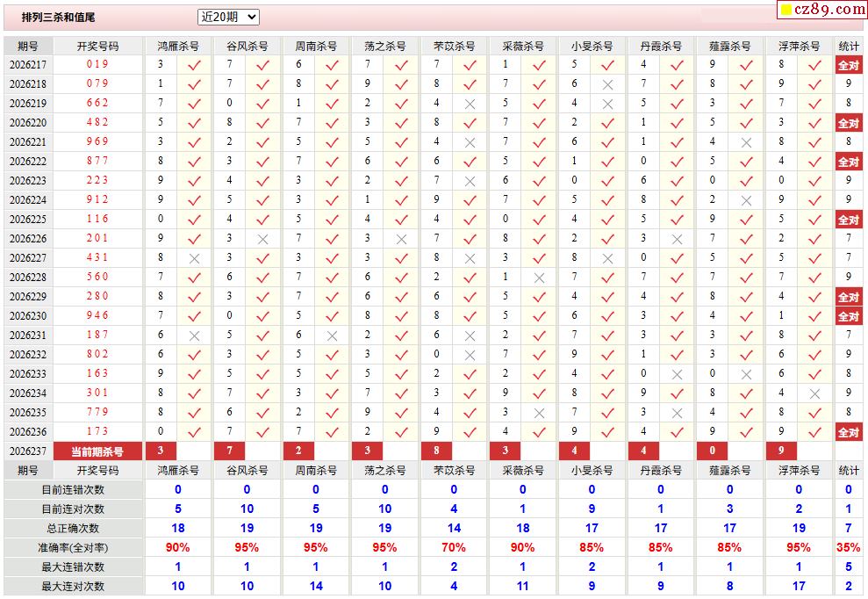The image size is (868, 599).
Task: Click the cross mark for 小旻杀号 in row 2026218
Action: coord(608,85)
